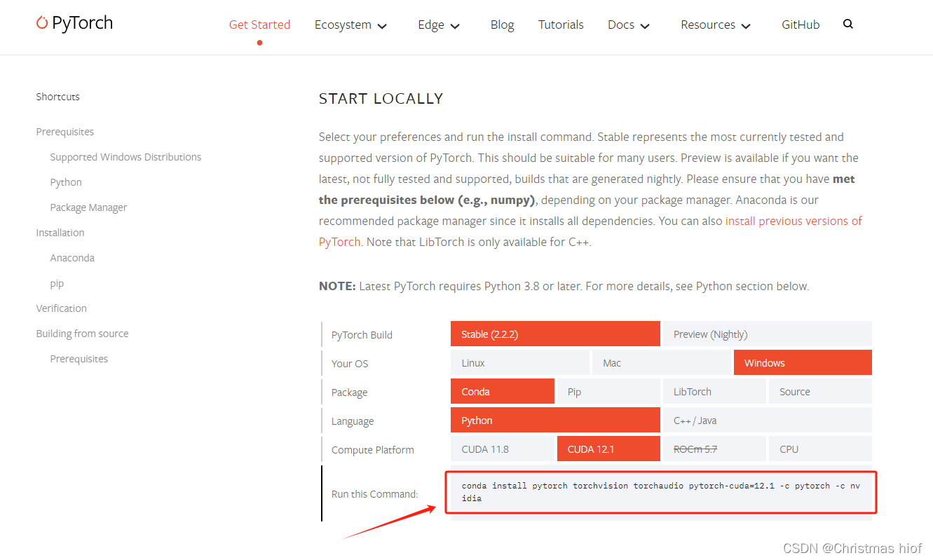Image resolution: width=933 pixels, height=560 pixels.
Task: Jump to Building from source
Action: click(x=82, y=334)
